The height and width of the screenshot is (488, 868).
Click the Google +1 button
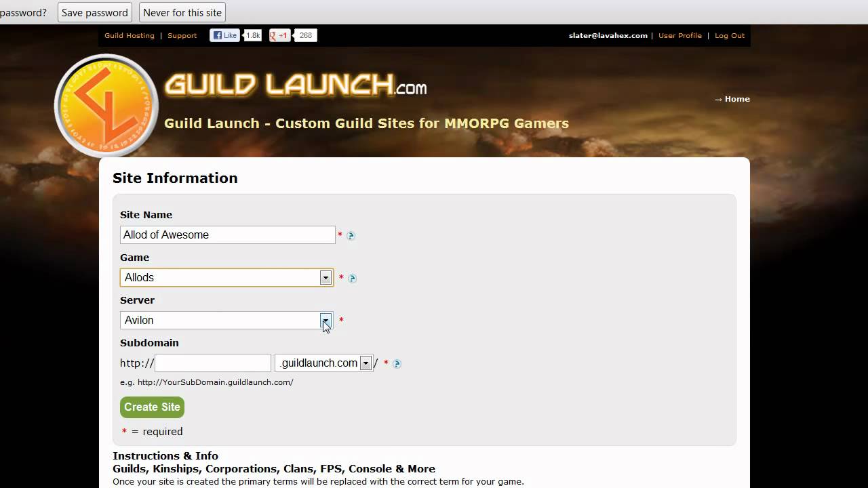pyautogui.click(x=279, y=35)
